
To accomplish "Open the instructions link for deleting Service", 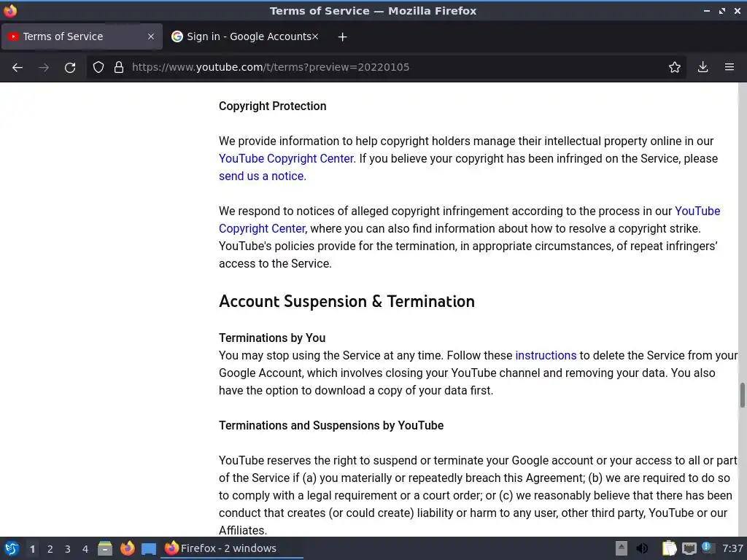I will 546,356.
